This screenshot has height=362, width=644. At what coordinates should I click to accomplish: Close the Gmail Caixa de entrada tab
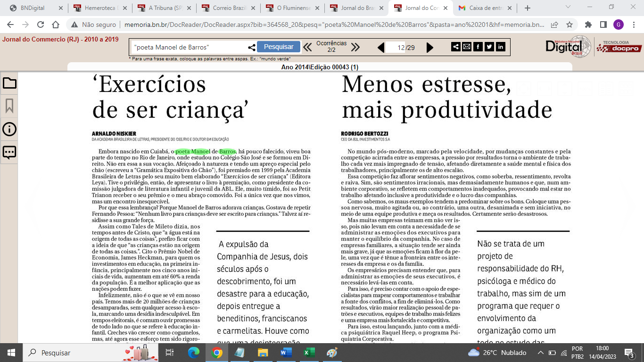tap(509, 8)
